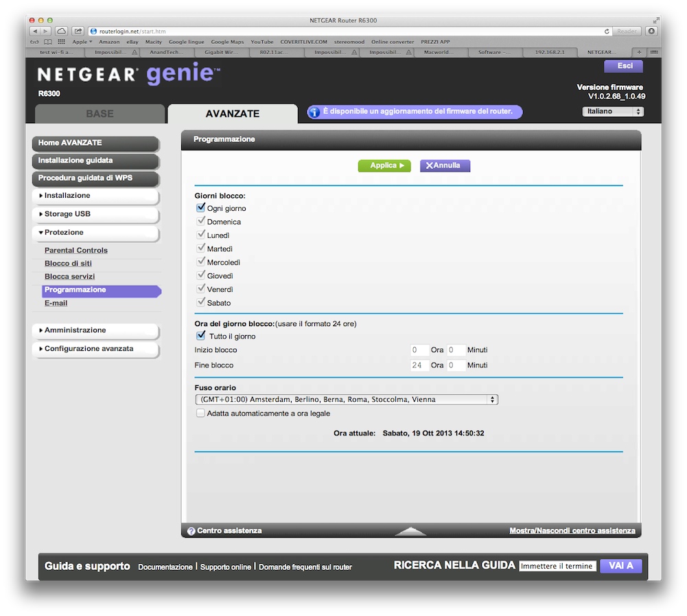Reload page with refresh icon
The image size is (687, 616).
click(x=607, y=31)
